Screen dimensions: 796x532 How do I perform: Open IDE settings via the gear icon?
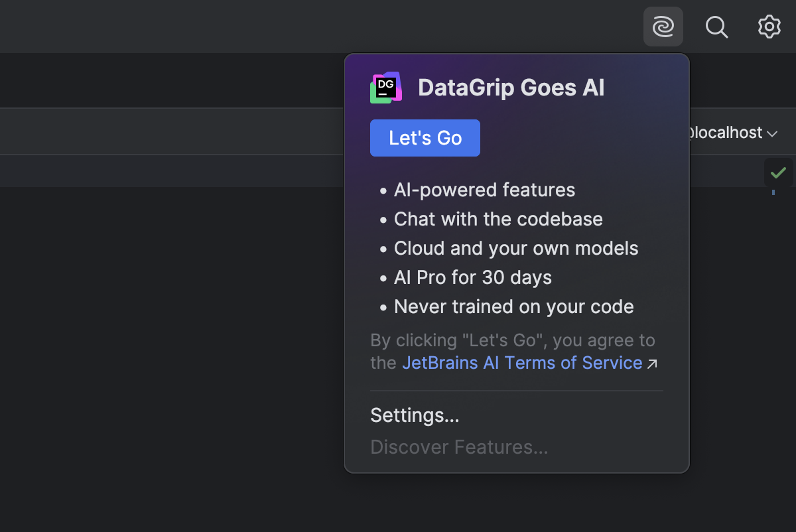769,27
